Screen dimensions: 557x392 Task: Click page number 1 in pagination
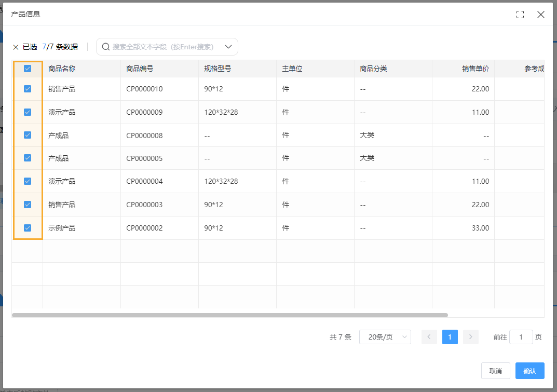450,337
